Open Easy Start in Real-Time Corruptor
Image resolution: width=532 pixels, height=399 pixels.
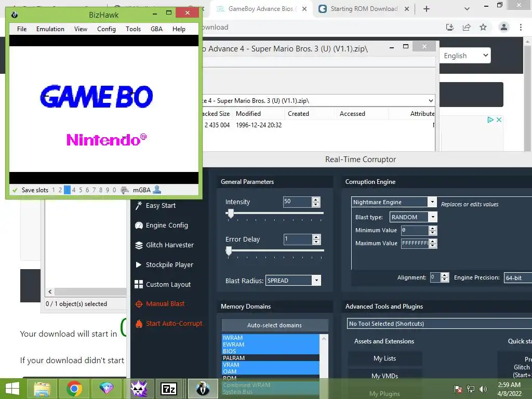click(x=155, y=206)
